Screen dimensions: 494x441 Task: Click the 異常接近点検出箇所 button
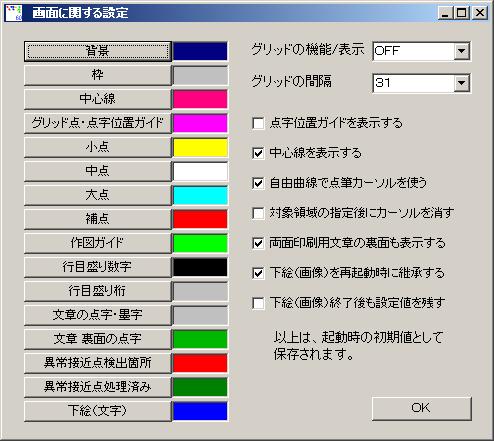click(x=98, y=363)
